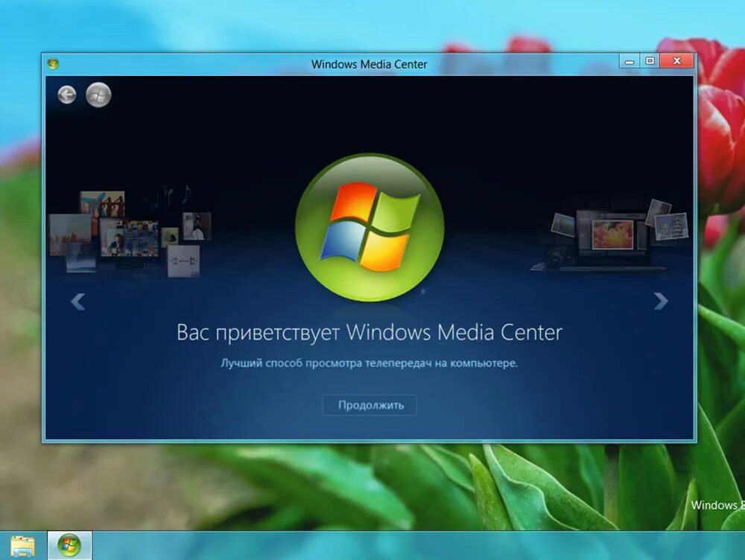This screenshot has width=745, height=560.
Task: Click the heading Вас приветствует Windows Media Center
Action: coord(370,332)
